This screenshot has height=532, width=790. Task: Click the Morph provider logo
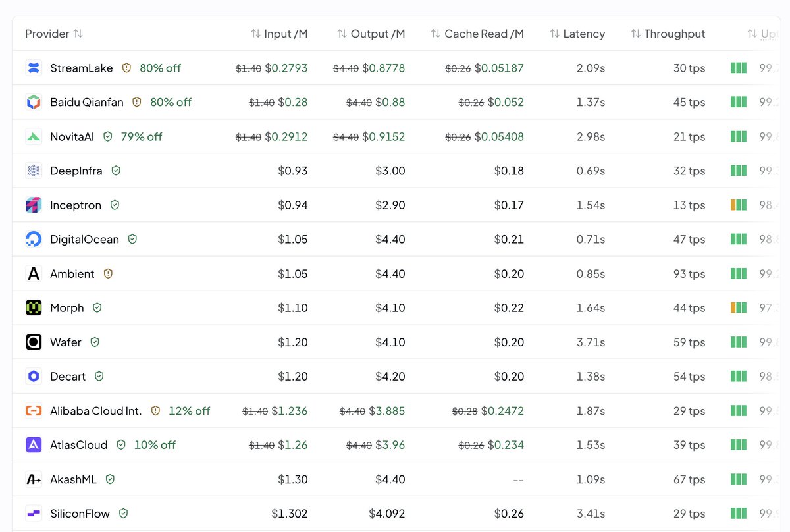(34, 307)
